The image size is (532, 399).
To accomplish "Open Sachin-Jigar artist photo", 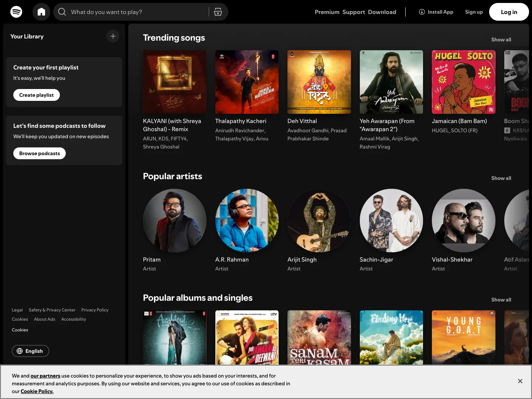I will point(391,221).
